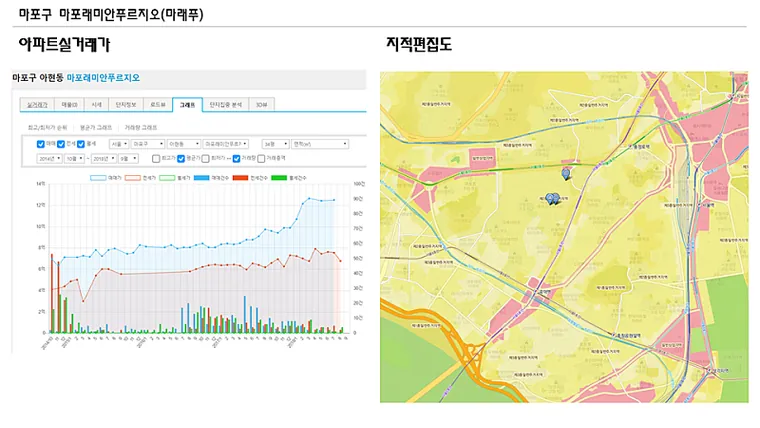Enable the 최고가 checkbox
This screenshot has width=760, height=428.
[156, 159]
